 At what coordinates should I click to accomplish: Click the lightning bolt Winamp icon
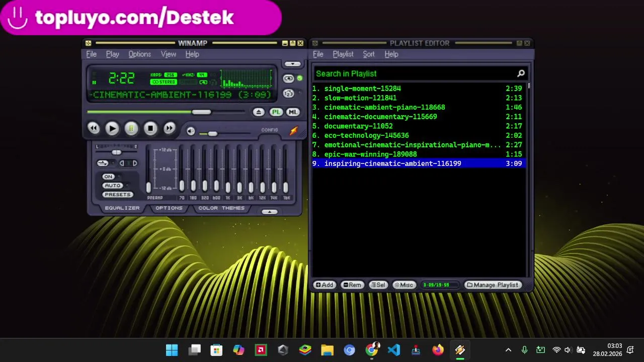293,131
